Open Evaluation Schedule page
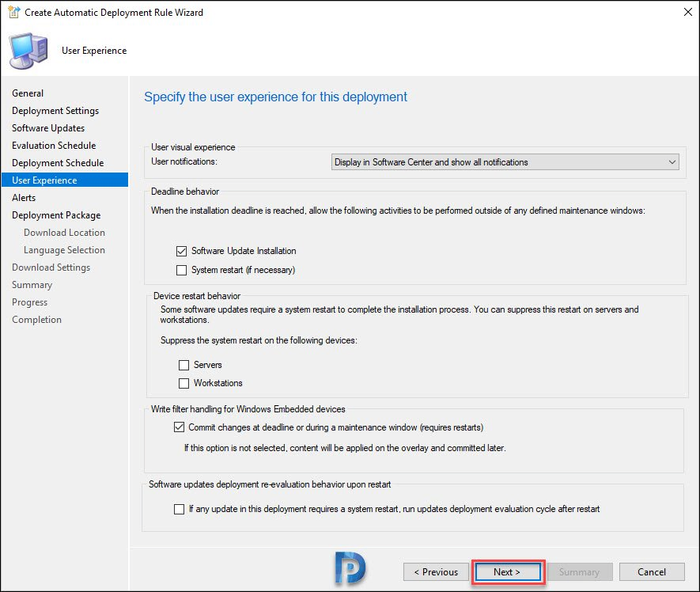Viewport: 700px width, 592px height. point(54,145)
